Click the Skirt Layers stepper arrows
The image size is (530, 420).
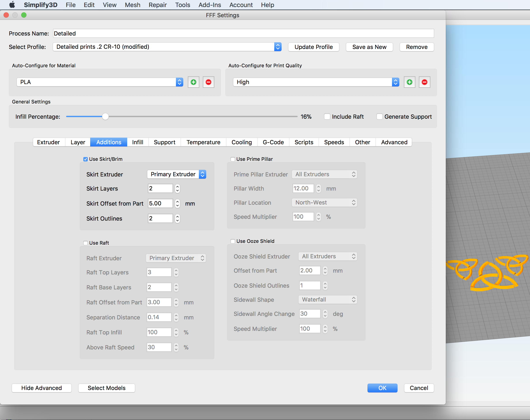click(x=177, y=189)
